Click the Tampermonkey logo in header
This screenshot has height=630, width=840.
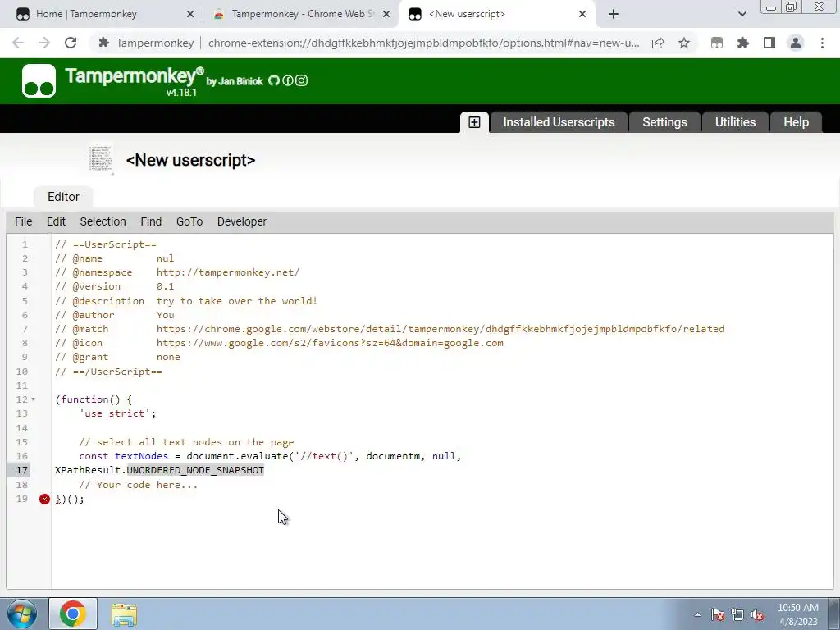pyautogui.click(x=39, y=81)
